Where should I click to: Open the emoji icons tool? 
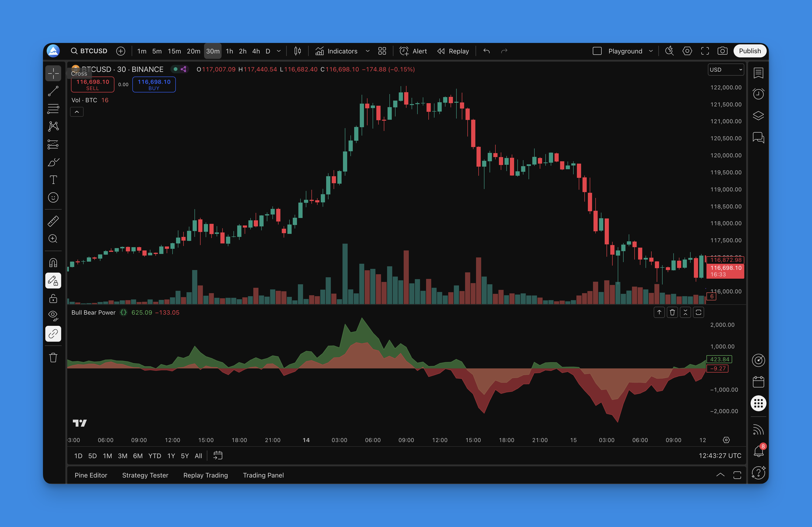coord(53,197)
